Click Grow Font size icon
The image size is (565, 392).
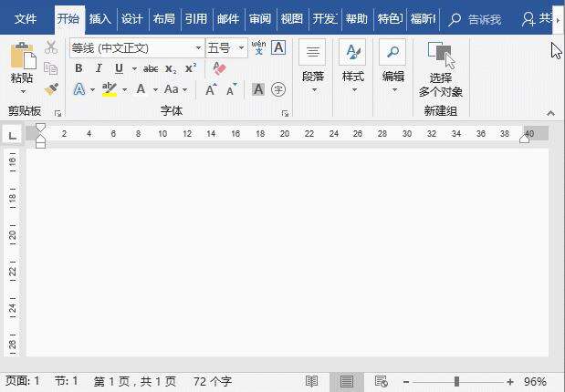click(x=211, y=89)
